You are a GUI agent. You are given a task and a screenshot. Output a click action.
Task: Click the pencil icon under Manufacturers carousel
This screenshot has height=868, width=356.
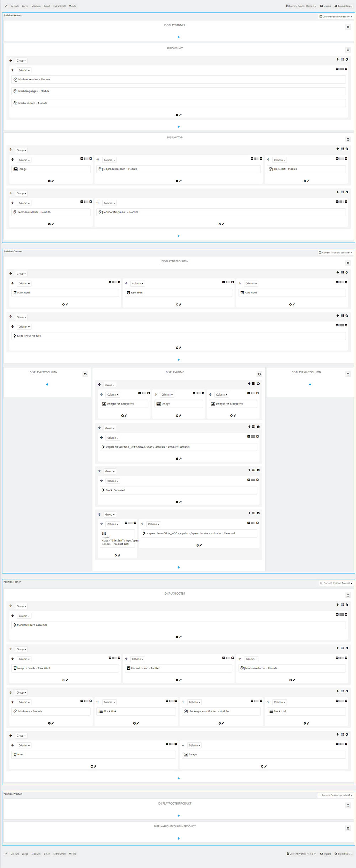[x=180, y=637]
